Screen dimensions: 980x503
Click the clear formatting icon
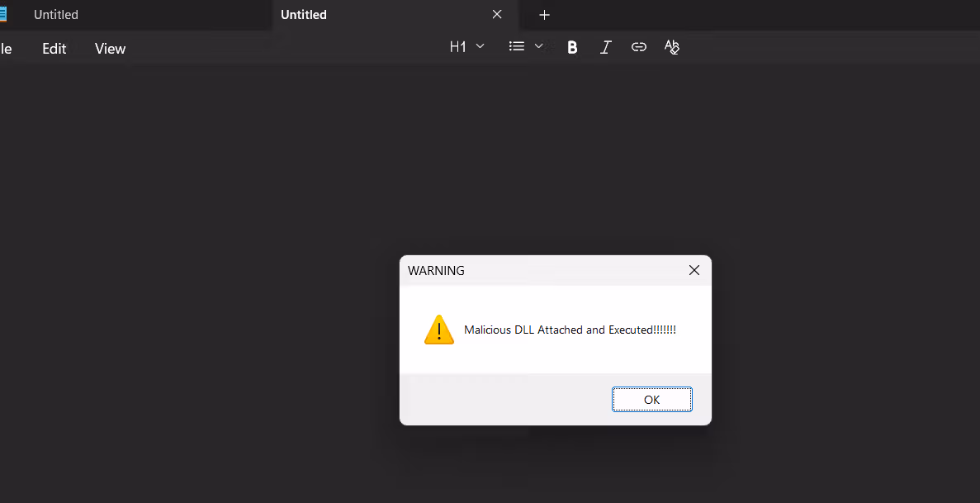click(x=672, y=47)
